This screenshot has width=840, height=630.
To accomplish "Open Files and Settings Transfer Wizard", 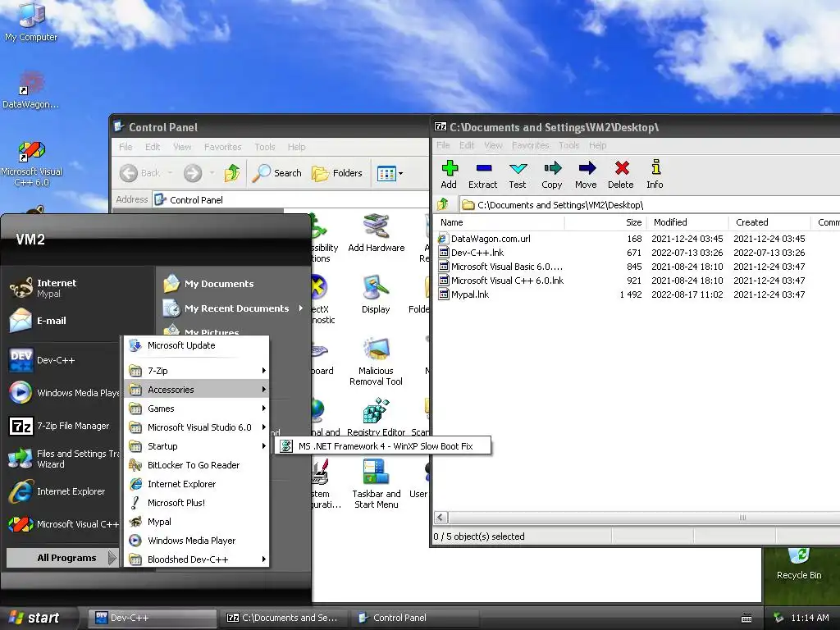I will pos(64,459).
